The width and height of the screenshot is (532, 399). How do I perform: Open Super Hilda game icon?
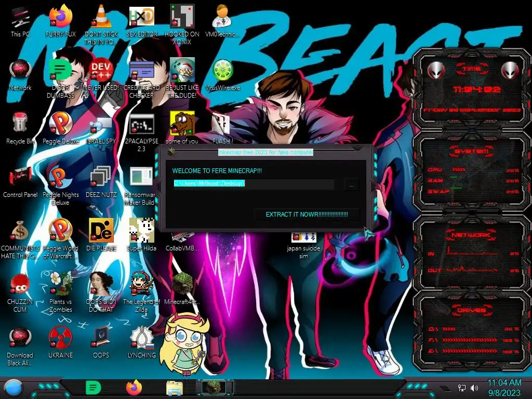tap(142, 235)
